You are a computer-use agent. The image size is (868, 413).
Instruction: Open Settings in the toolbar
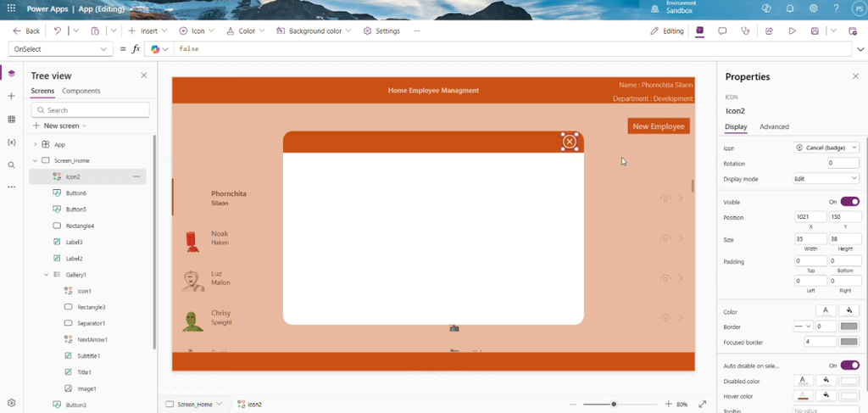click(x=381, y=31)
